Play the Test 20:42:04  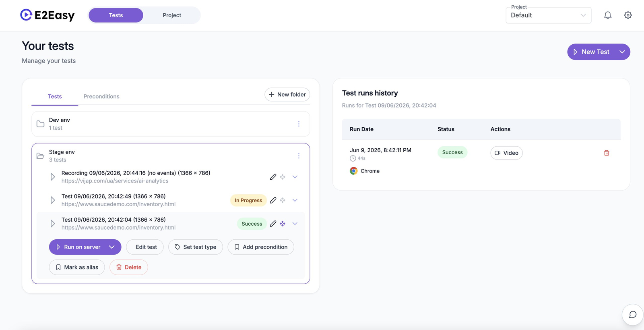point(53,224)
